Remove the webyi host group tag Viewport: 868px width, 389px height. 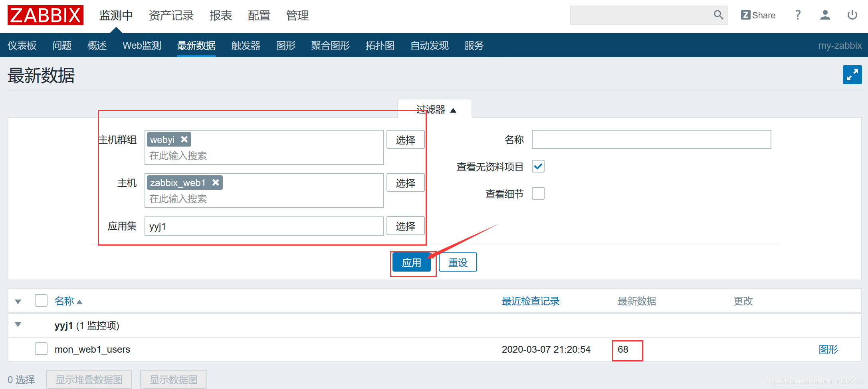click(x=184, y=139)
